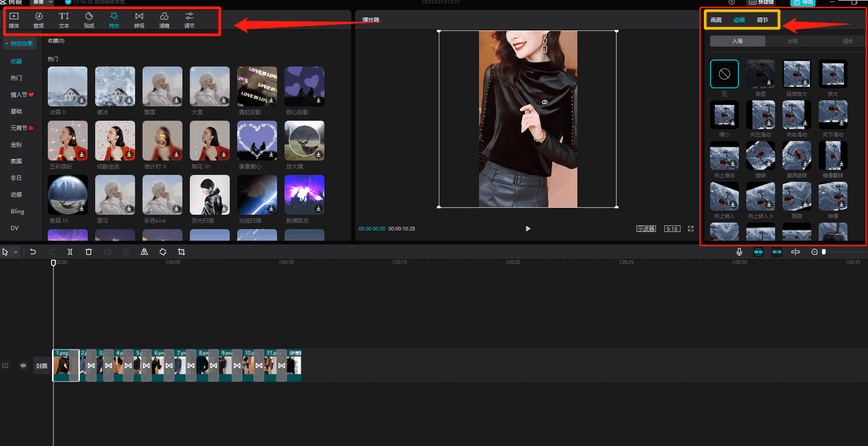868x446 pixels.
Task: Click the help question mark icon
Action: 732,3
